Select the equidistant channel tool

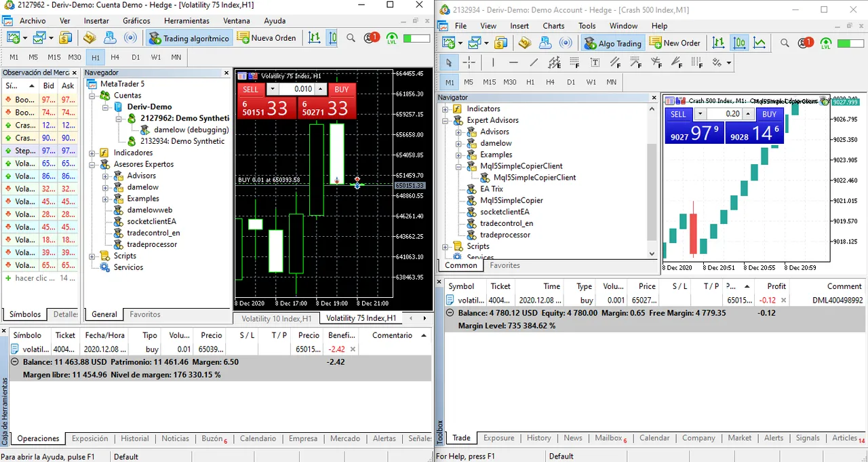tap(554, 62)
